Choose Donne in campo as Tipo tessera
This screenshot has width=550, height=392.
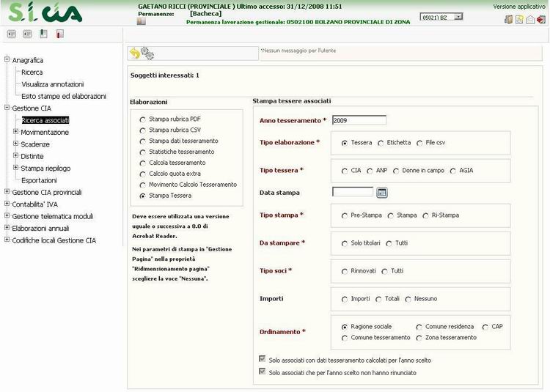coord(396,171)
